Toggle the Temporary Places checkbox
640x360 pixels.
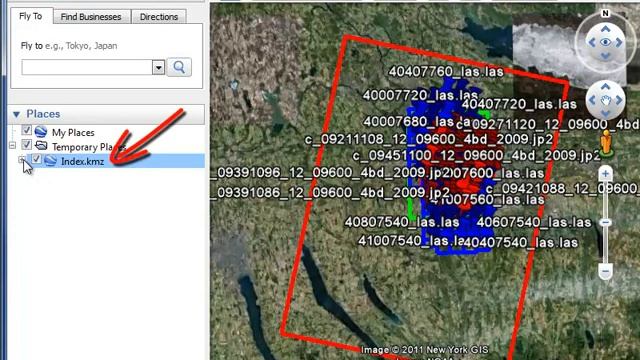[27, 144]
